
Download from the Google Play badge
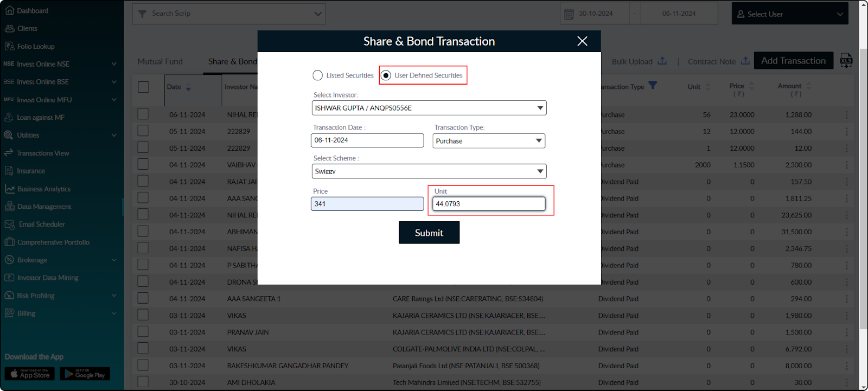pos(85,374)
